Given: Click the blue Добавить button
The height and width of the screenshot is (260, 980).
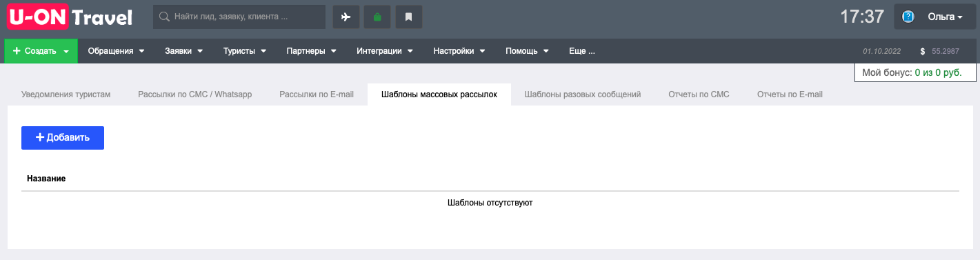Looking at the screenshot, I should [x=63, y=138].
